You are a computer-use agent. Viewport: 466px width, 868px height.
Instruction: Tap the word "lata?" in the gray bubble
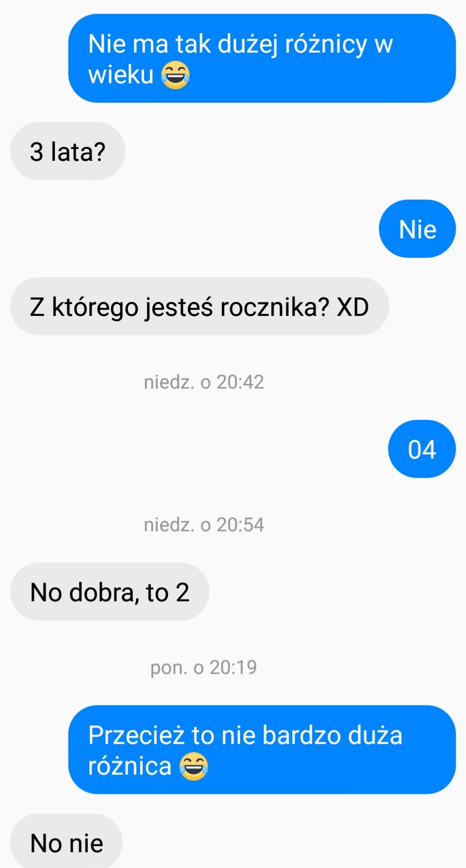click(x=78, y=152)
